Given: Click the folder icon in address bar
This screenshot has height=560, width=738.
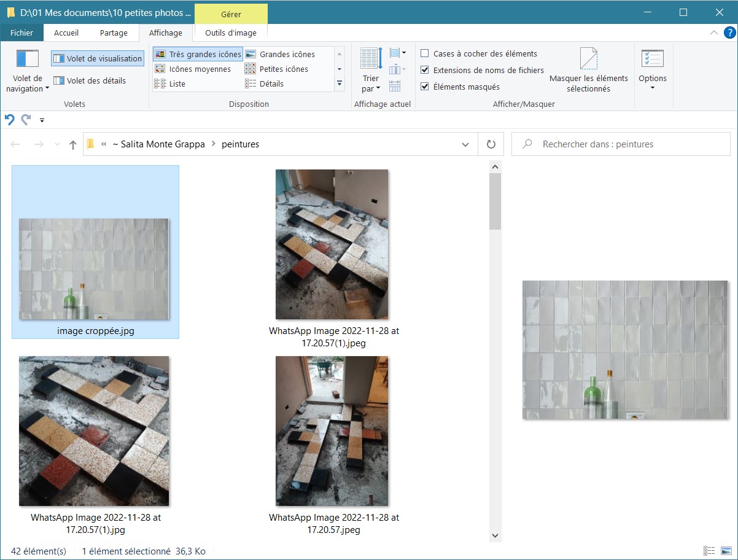Looking at the screenshot, I should coord(90,144).
